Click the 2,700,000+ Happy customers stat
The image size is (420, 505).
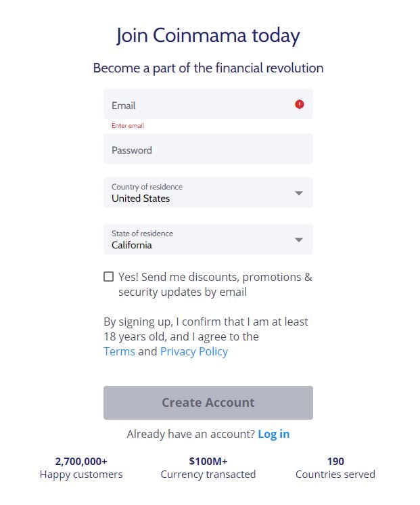81,468
